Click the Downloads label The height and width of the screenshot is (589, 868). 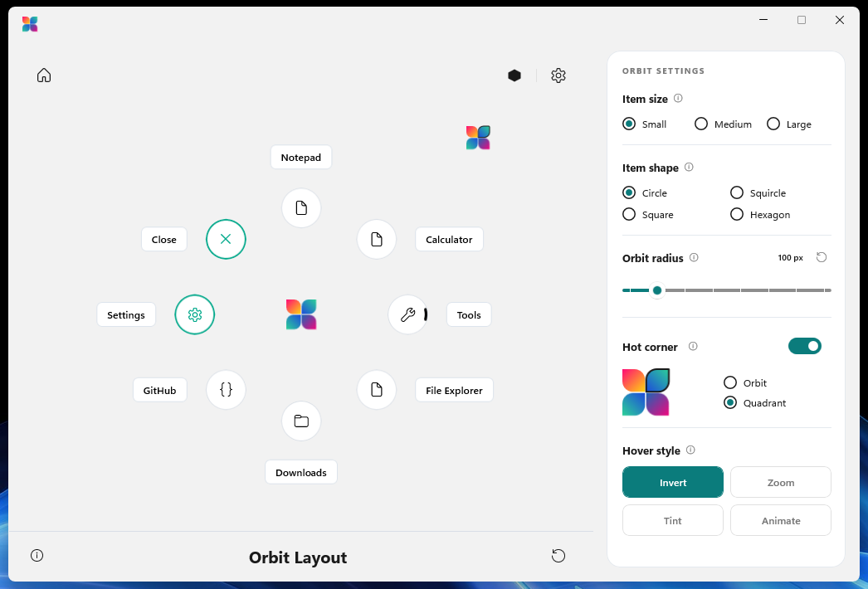[301, 472]
